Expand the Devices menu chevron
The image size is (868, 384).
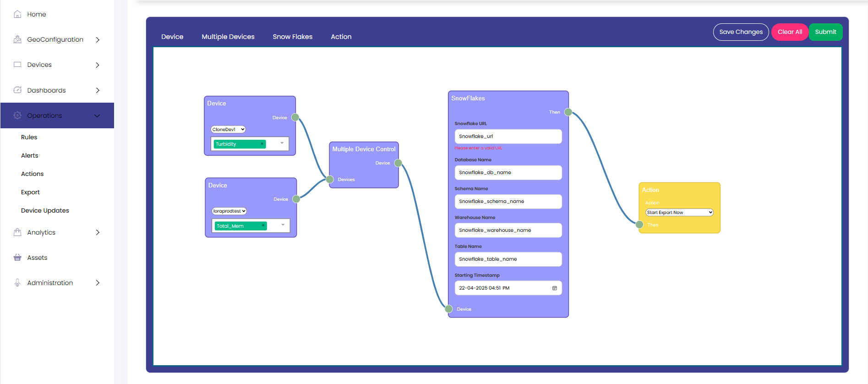(x=98, y=65)
